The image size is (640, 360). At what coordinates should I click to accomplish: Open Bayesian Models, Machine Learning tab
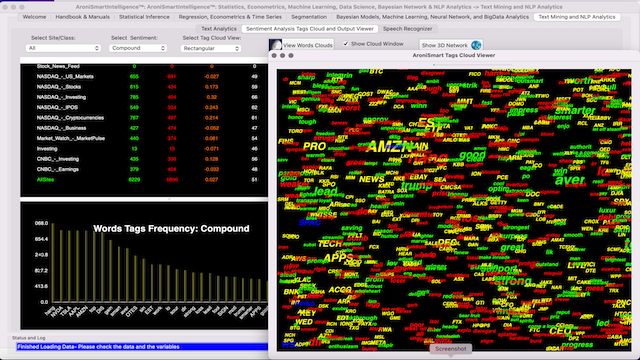(x=432, y=17)
